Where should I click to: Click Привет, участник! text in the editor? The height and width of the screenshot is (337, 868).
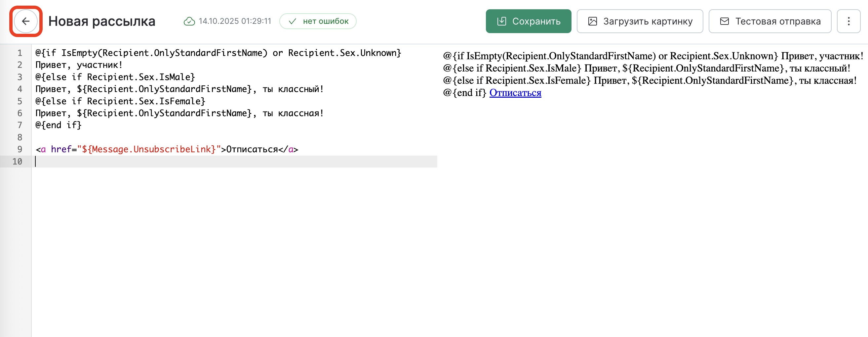pyautogui.click(x=79, y=65)
